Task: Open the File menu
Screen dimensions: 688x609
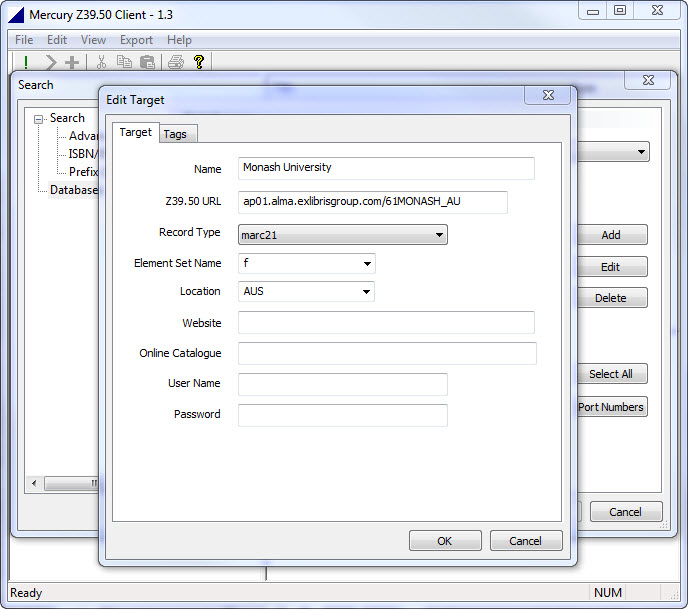Action: click(x=24, y=40)
